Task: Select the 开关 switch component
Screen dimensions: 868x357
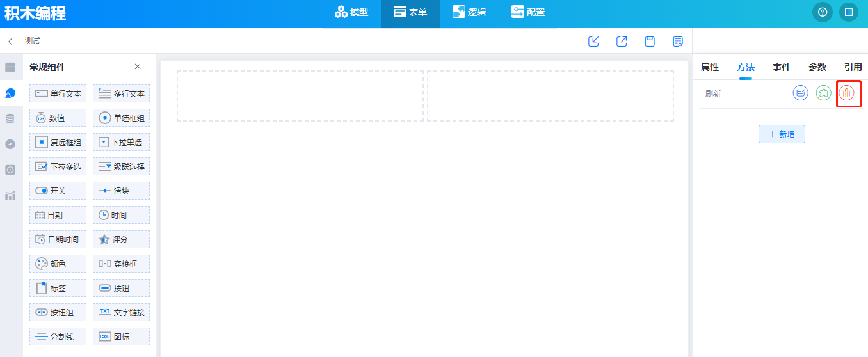Action: (x=58, y=191)
